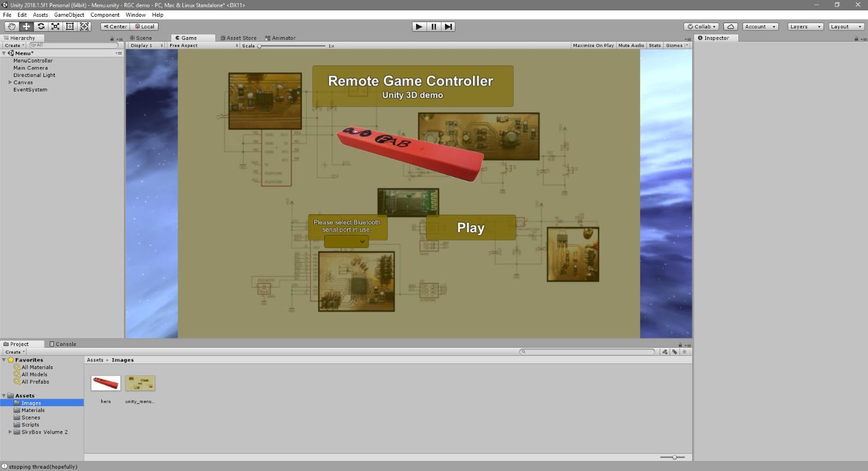Screen dimensions: 868x471
Task: Expand SkyBox Volume 2 folder
Action: [10, 432]
